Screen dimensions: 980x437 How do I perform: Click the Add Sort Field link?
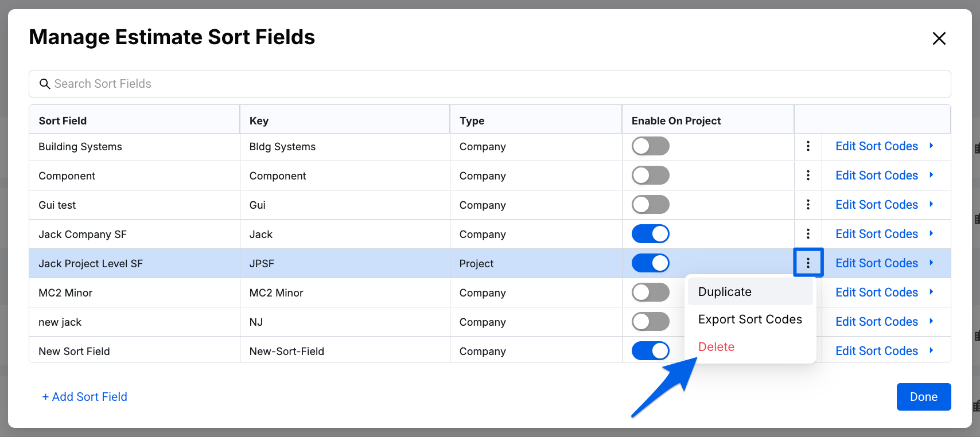[85, 397]
